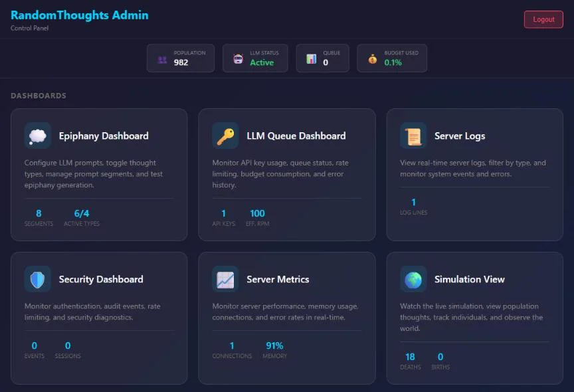
Task: Click the Epiphany Dashboard description text
Action: click(x=94, y=174)
